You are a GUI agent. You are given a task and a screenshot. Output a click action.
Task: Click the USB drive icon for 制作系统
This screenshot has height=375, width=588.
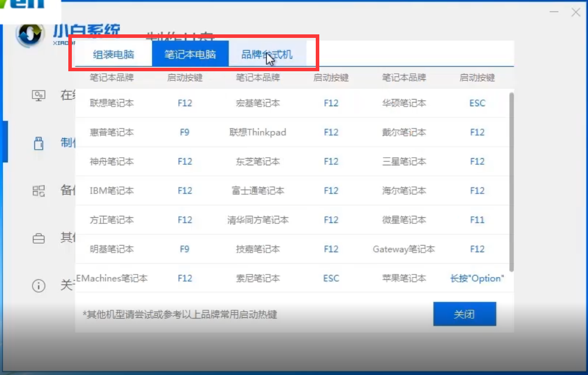click(38, 142)
